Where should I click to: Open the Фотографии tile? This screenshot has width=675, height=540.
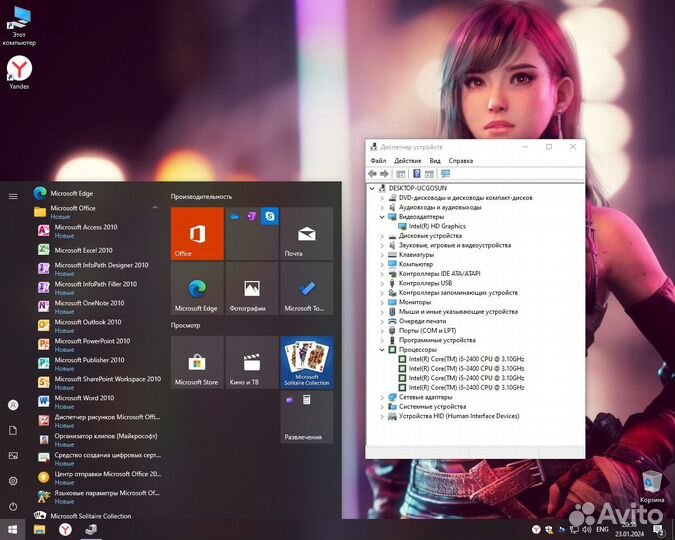(x=252, y=289)
